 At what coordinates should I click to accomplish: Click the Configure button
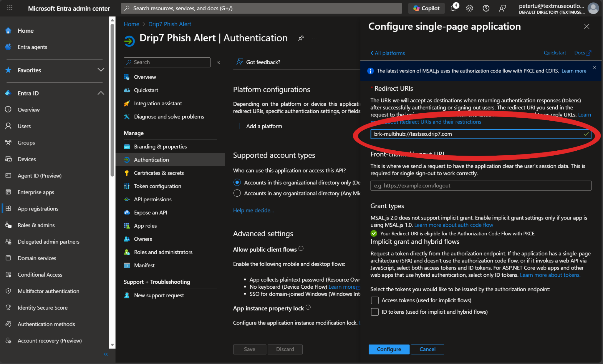pos(389,349)
